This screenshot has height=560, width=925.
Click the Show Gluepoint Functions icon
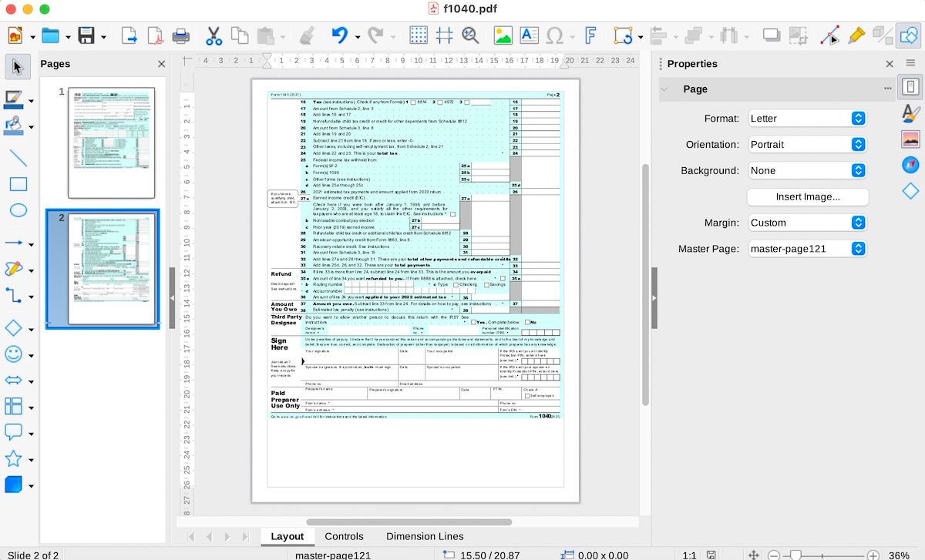click(856, 35)
